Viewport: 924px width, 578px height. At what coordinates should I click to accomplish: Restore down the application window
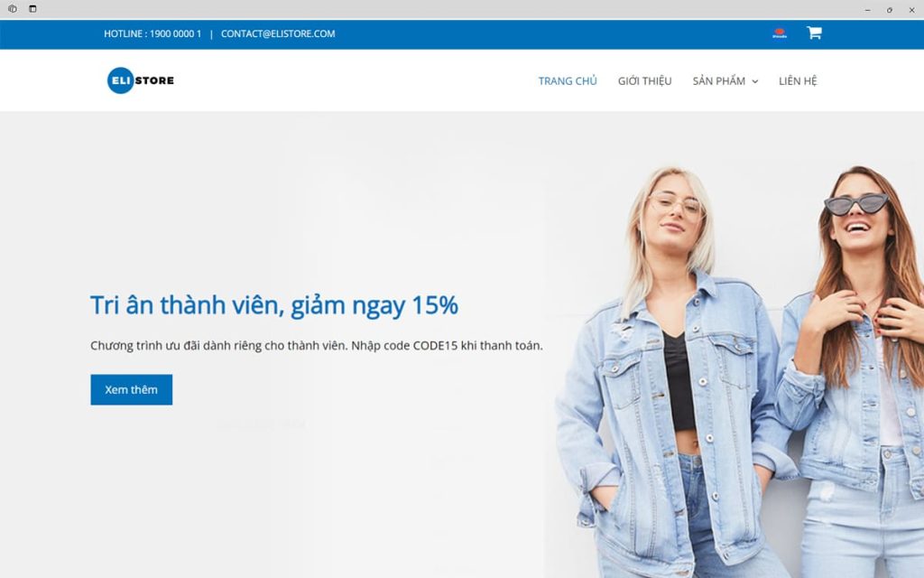(x=889, y=10)
